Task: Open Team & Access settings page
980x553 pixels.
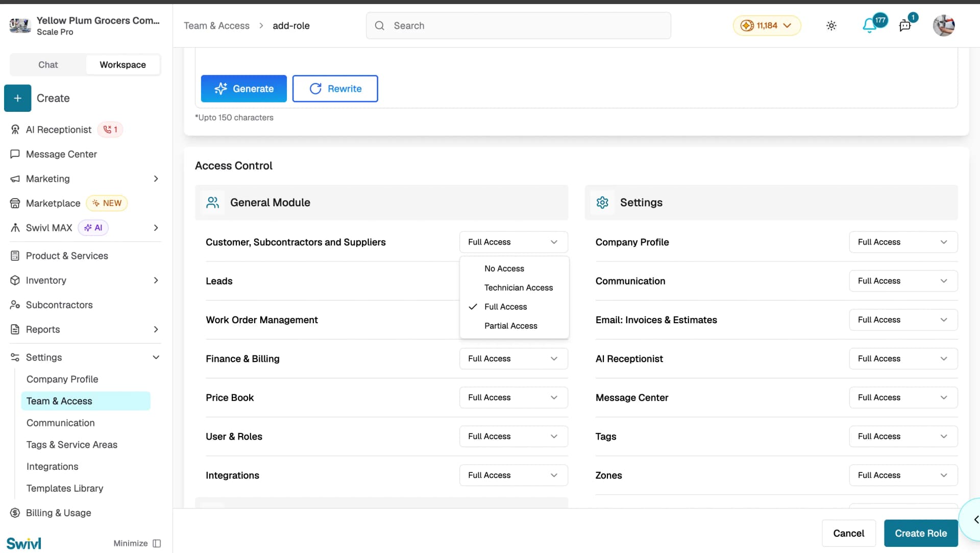Action: (86, 401)
